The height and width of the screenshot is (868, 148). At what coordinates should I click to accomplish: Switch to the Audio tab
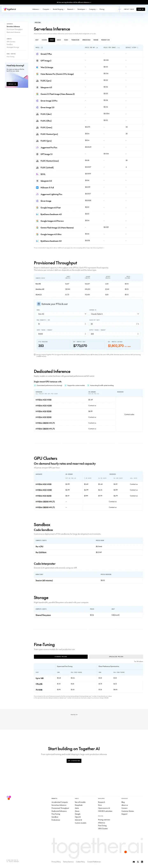tap(59, 40)
